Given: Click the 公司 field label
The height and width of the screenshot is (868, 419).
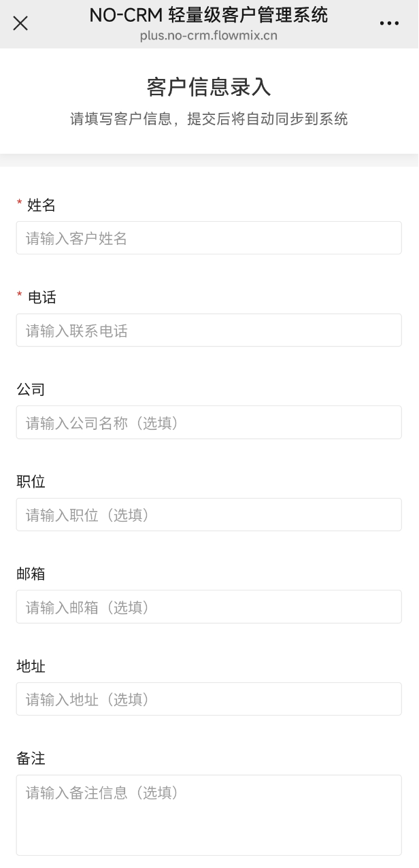Looking at the screenshot, I should coord(31,389).
